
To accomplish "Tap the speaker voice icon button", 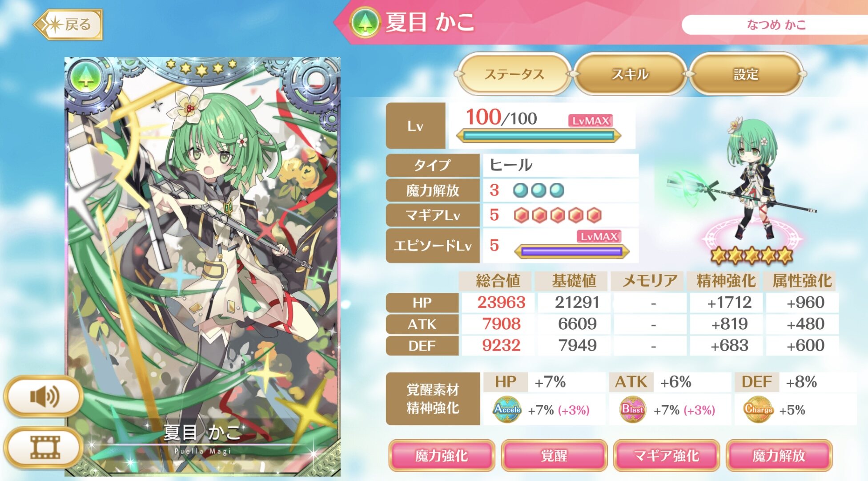I will (44, 396).
